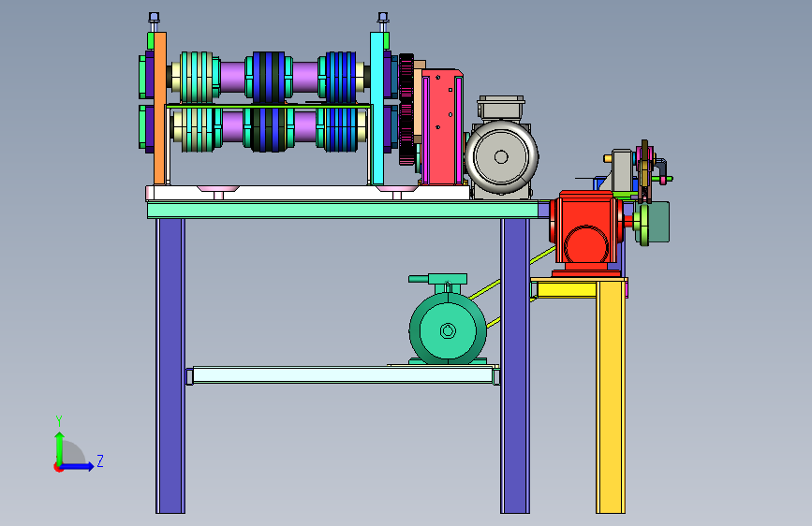The image size is (812, 526).
Task: Click the blue Z axis arrow of the triad
Action: click(78, 466)
